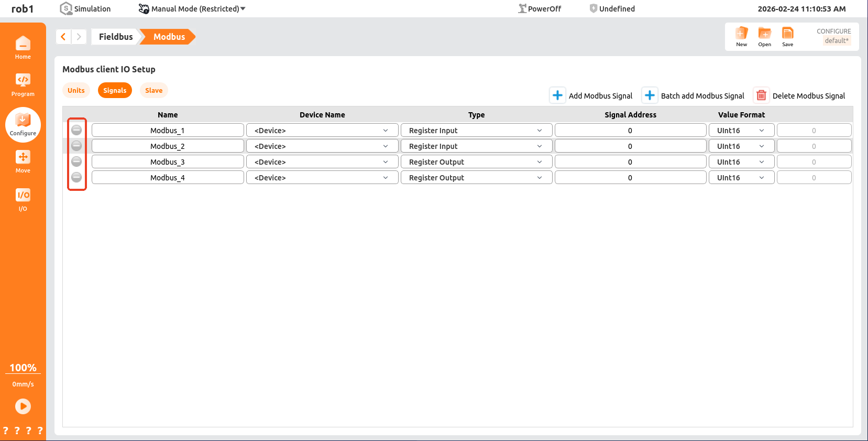Click the back navigation arrow
The height and width of the screenshot is (441, 868).
(63, 37)
